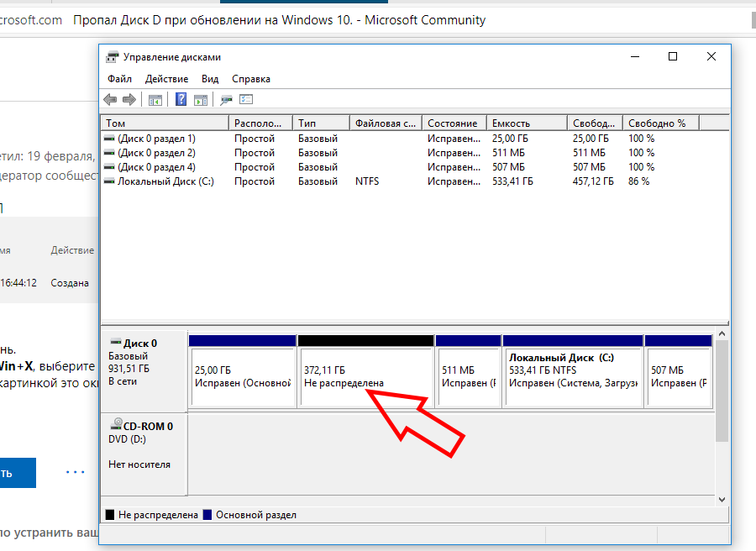Click the blue question mark Help icon
Viewport: 756px width, 551px height.
pos(181,99)
